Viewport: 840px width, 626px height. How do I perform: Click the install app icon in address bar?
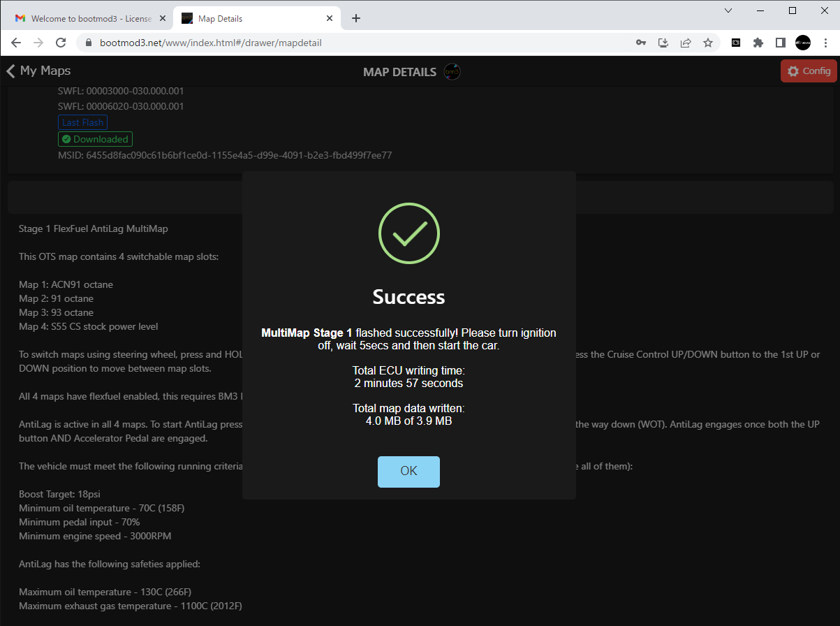coord(663,43)
